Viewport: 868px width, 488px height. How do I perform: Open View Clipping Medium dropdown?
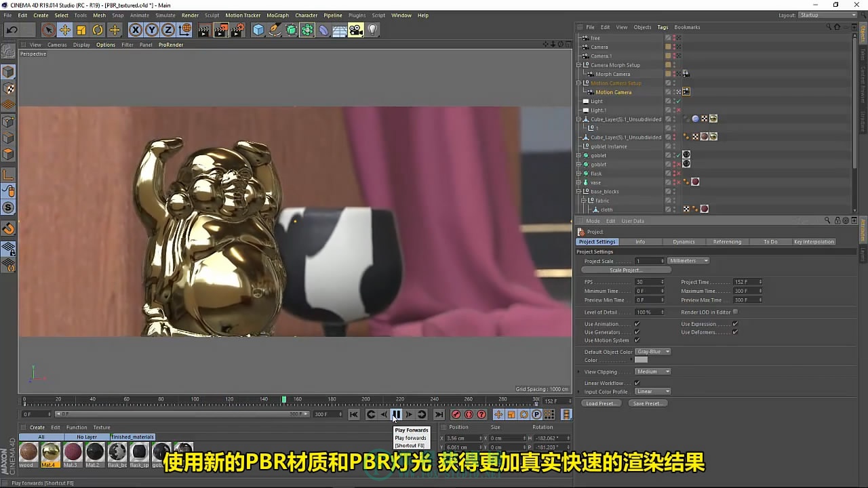click(x=653, y=371)
